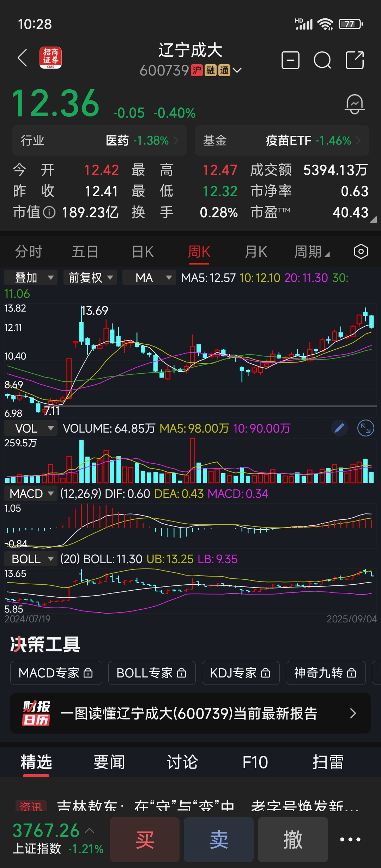This screenshot has height=868, width=381.
Task: Tap the back arrow icon
Action: click(x=23, y=58)
